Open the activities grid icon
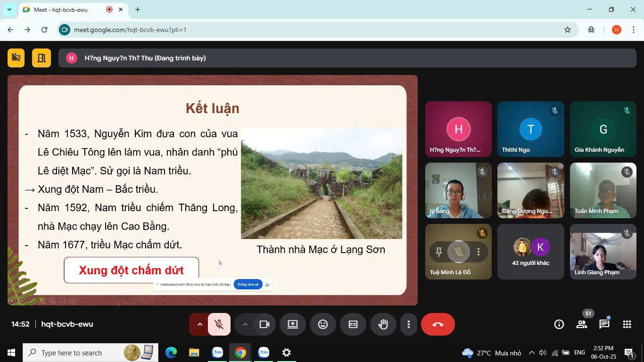The width and height of the screenshot is (644, 362). pos(627,324)
